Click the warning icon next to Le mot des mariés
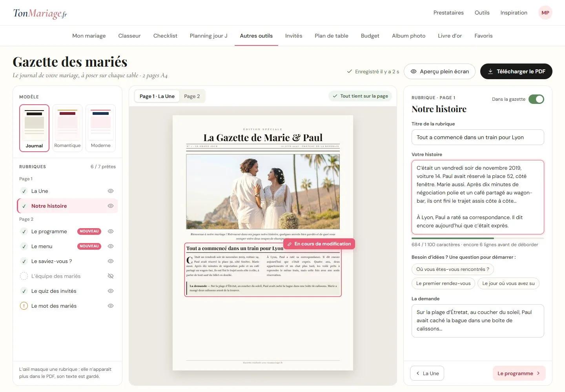This screenshot has width=565, height=392. click(x=24, y=306)
